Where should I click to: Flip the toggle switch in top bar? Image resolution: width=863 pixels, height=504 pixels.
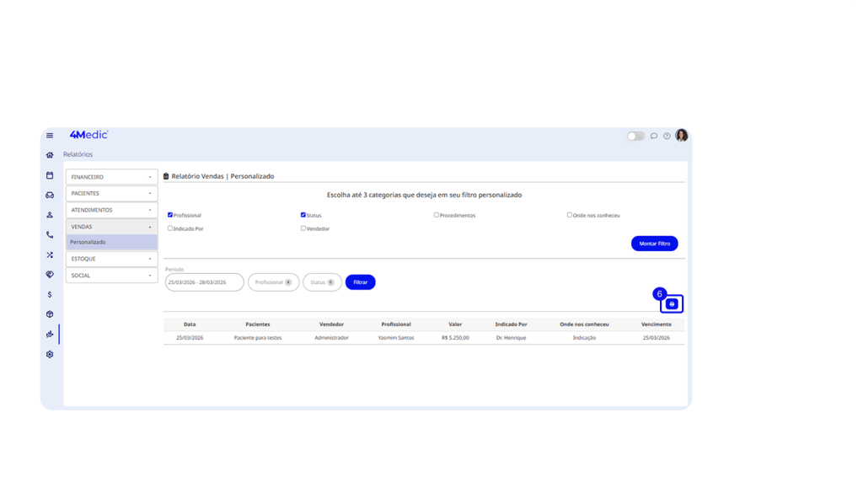click(635, 136)
